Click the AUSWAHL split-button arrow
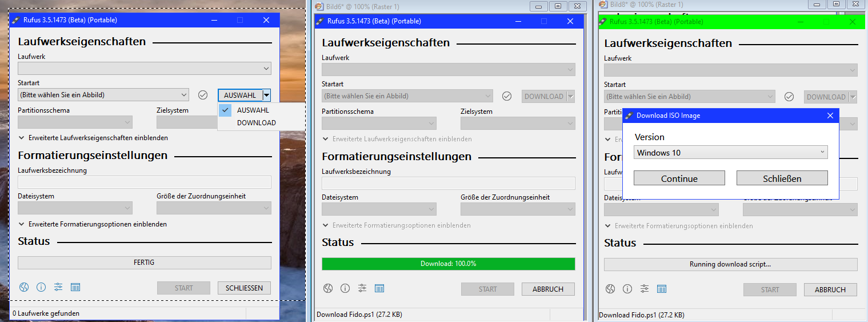 267,95
